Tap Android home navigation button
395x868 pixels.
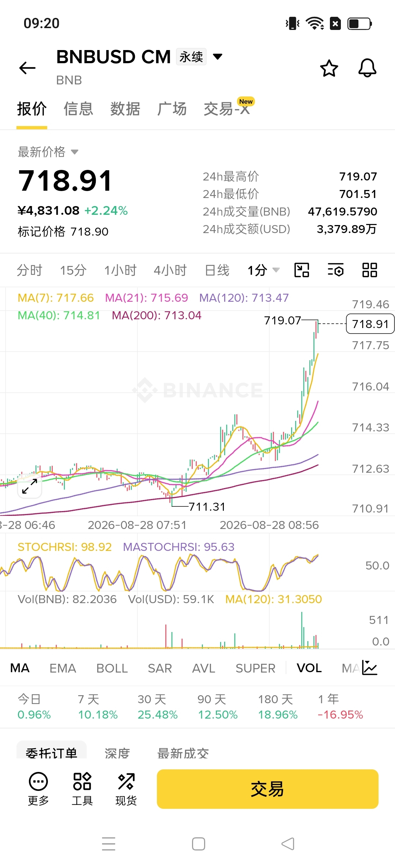(x=199, y=844)
